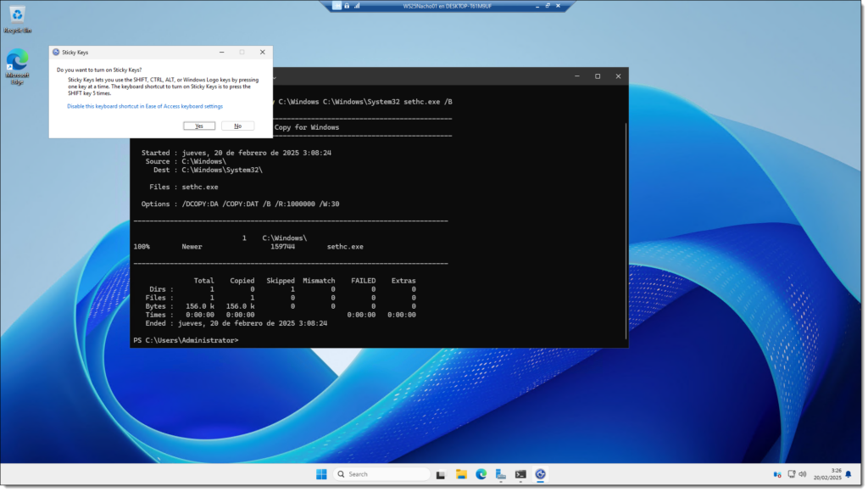
Task: Switch to the Terminal taskbar icon
Action: click(521, 475)
